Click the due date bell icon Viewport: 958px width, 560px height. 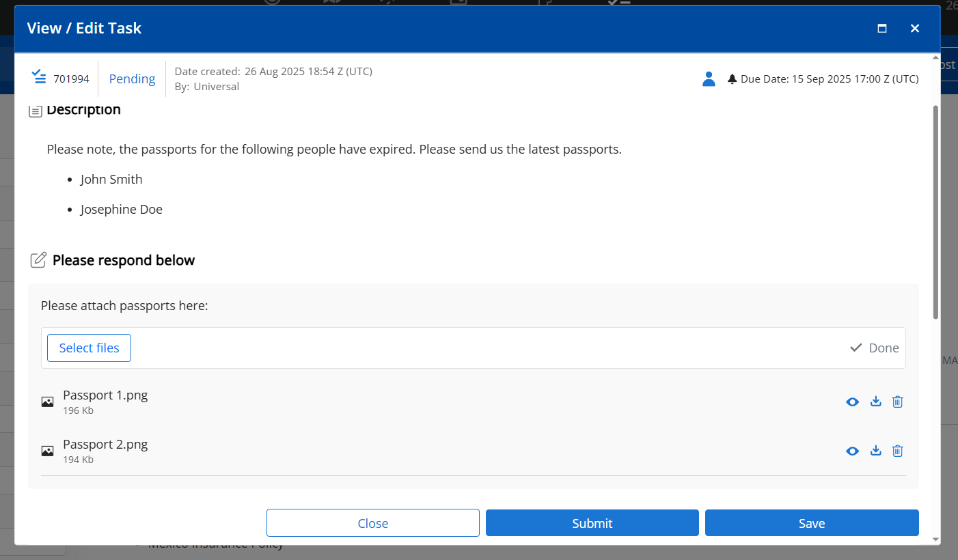point(733,79)
